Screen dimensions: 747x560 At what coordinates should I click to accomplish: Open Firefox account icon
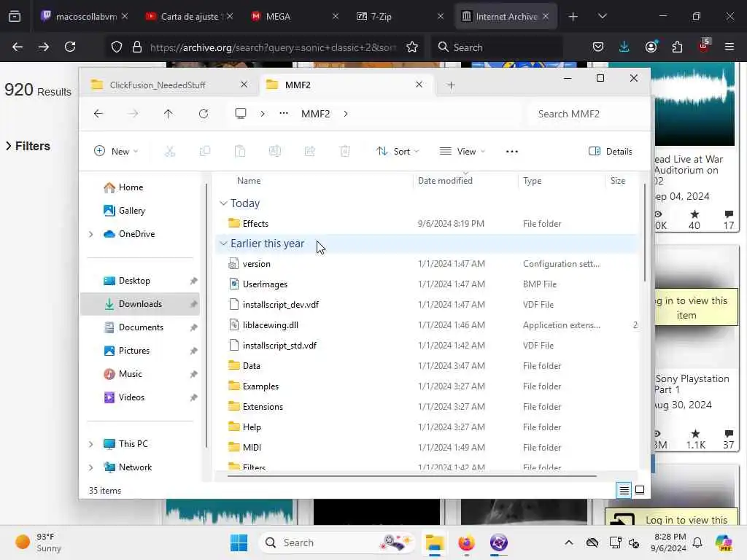[651, 47]
